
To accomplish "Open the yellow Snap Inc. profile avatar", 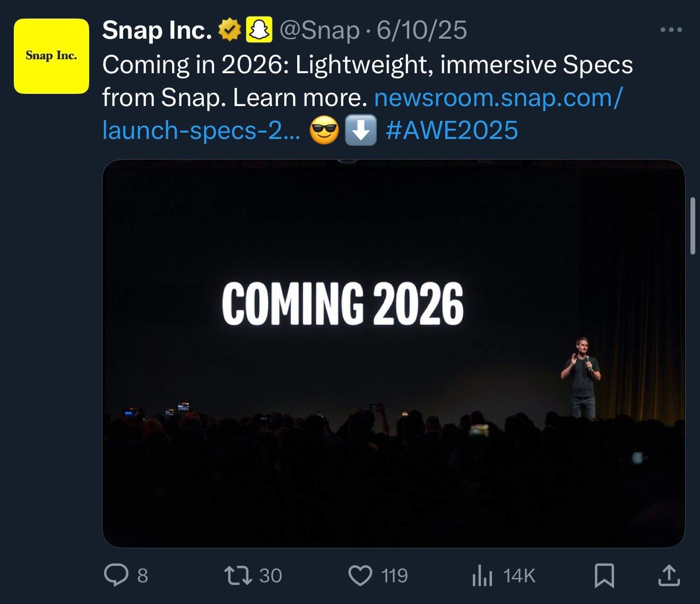I will pyautogui.click(x=51, y=56).
